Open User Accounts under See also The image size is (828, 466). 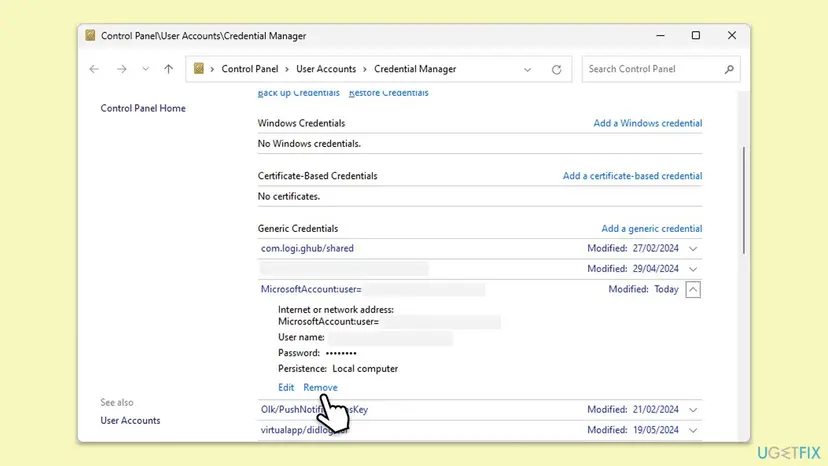click(130, 421)
